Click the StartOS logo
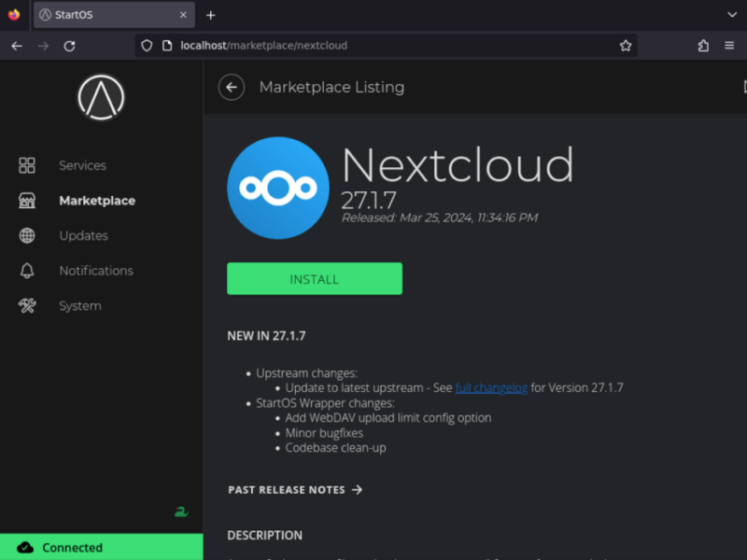This screenshot has width=747, height=560. click(100, 97)
